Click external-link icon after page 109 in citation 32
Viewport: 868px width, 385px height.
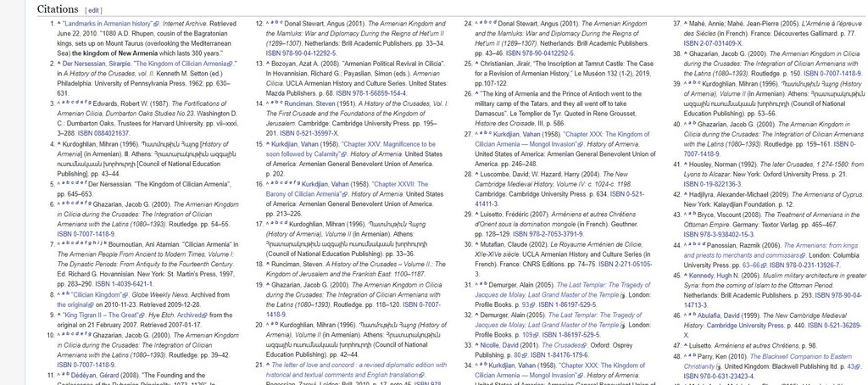point(536,336)
